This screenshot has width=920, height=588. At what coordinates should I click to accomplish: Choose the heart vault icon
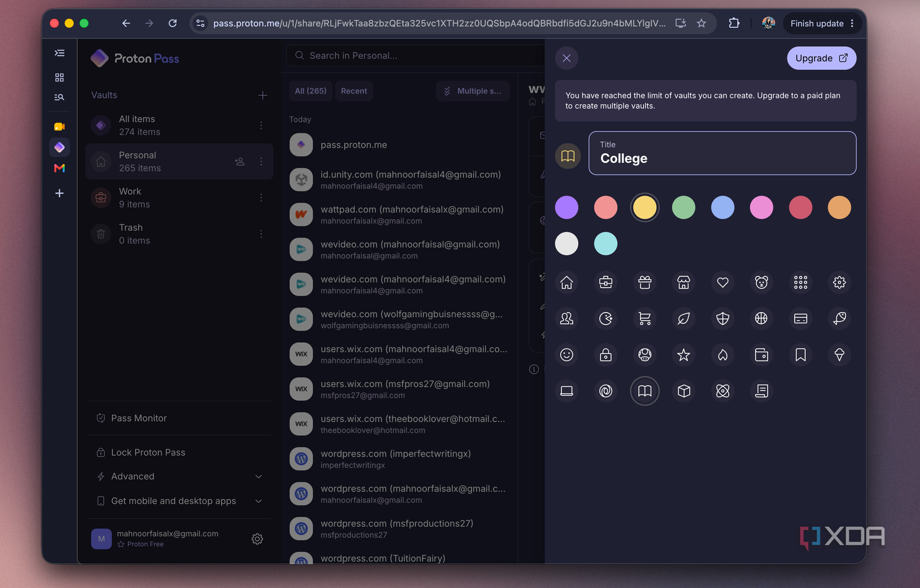click(x=723, y=283)
